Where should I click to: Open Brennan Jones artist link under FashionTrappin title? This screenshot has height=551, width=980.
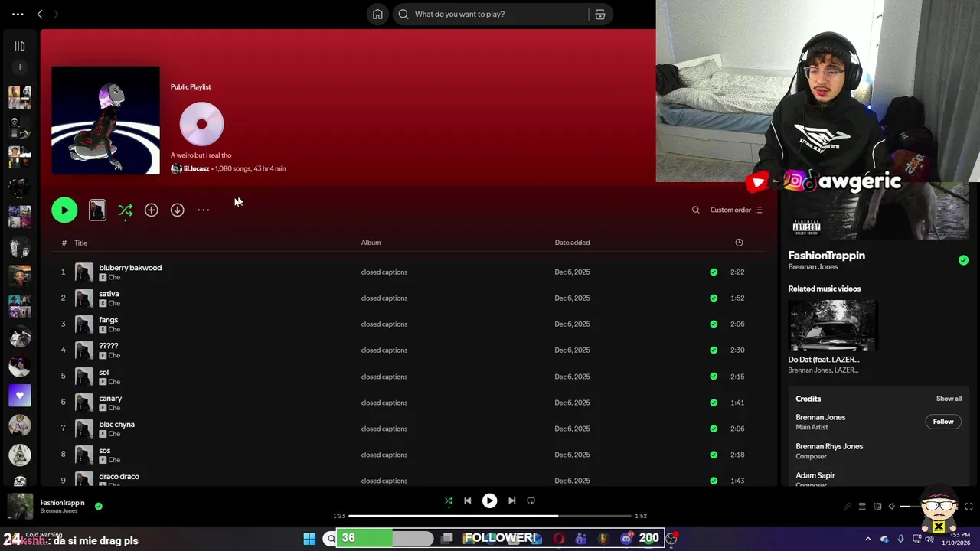[x=812, y=267]
